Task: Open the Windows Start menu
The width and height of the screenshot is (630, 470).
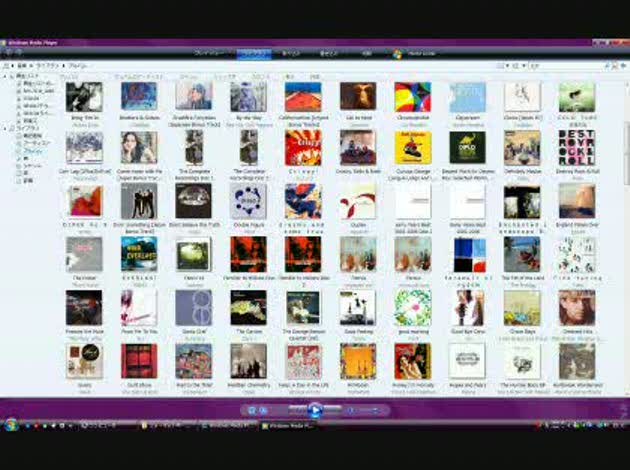Action: (x=10, y=425)
